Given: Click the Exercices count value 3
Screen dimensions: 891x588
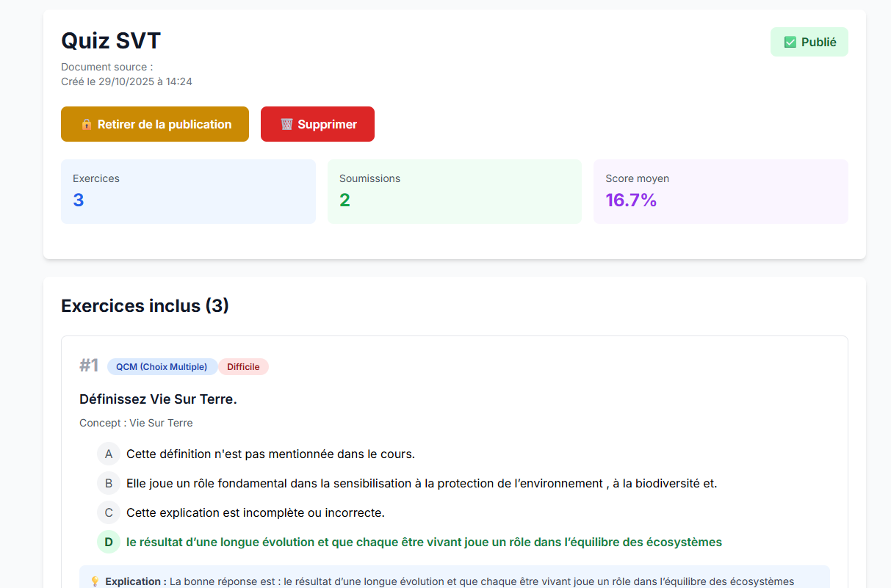Looking at the screenshot, I should click(x=79, y=200).
